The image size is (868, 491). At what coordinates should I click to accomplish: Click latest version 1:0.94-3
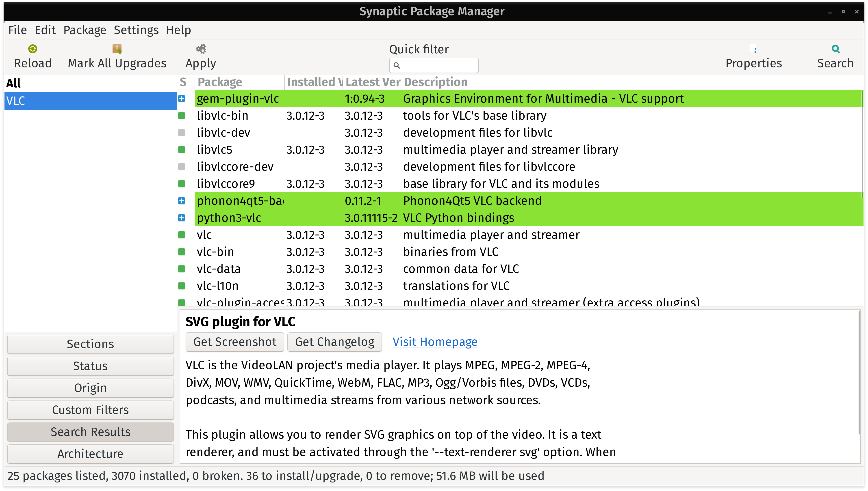point(365,99)
